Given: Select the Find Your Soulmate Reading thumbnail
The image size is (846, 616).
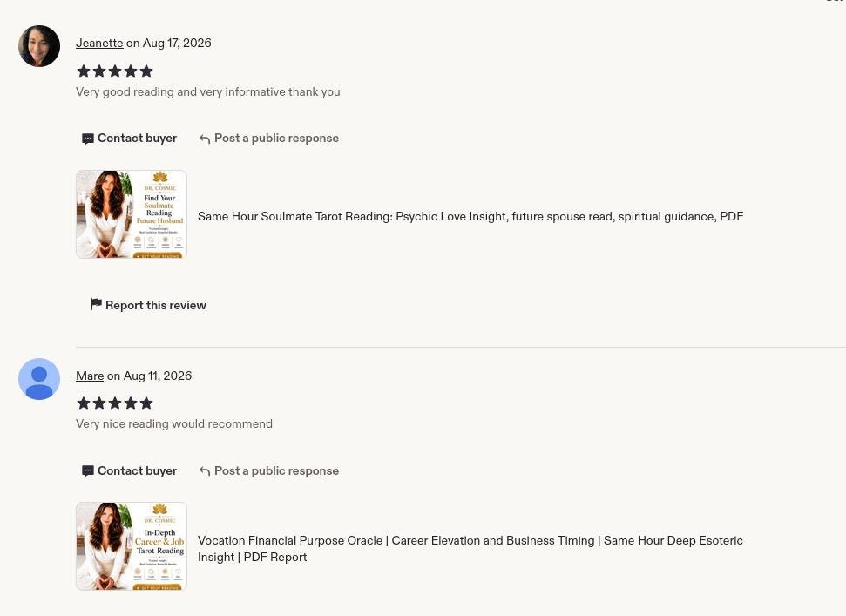Looking at the screenshot, I should (x=131, y=214).
